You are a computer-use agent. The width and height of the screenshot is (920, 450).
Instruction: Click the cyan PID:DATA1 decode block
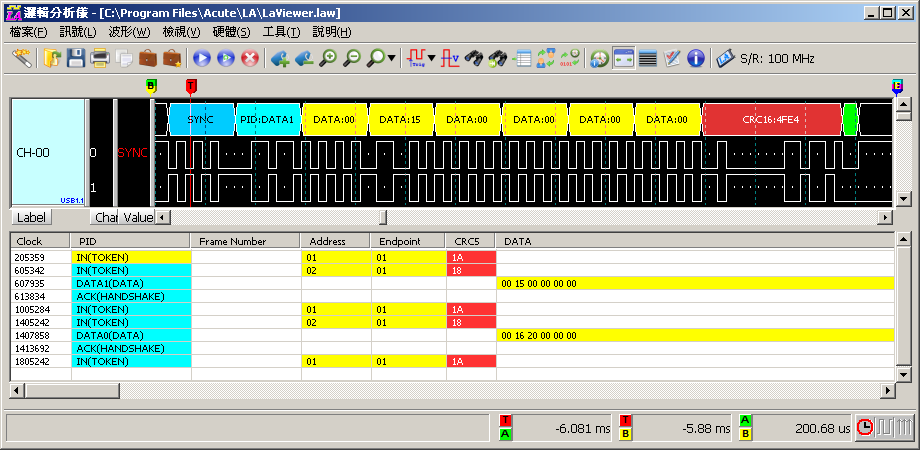click(268, 120)
